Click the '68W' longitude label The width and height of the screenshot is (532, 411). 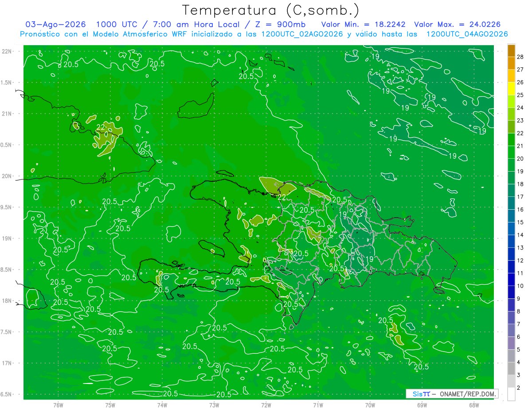pyautogui.click(x=474, y=405)
